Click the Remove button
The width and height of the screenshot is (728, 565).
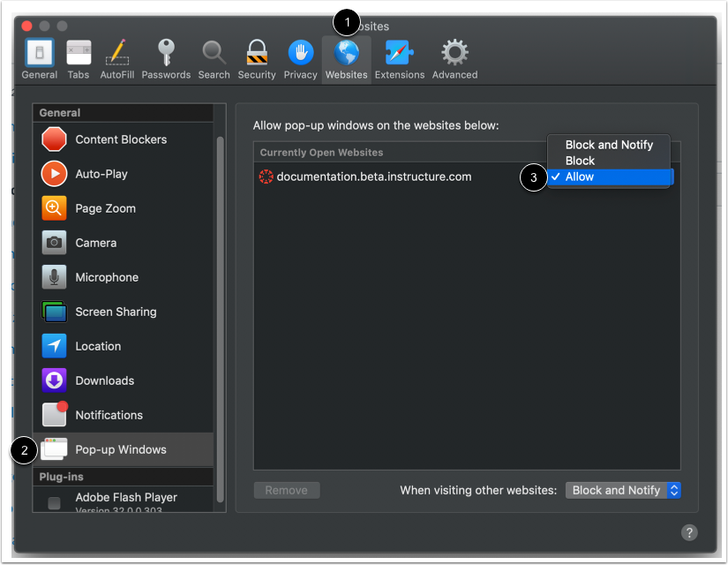(x=287, y=490)
